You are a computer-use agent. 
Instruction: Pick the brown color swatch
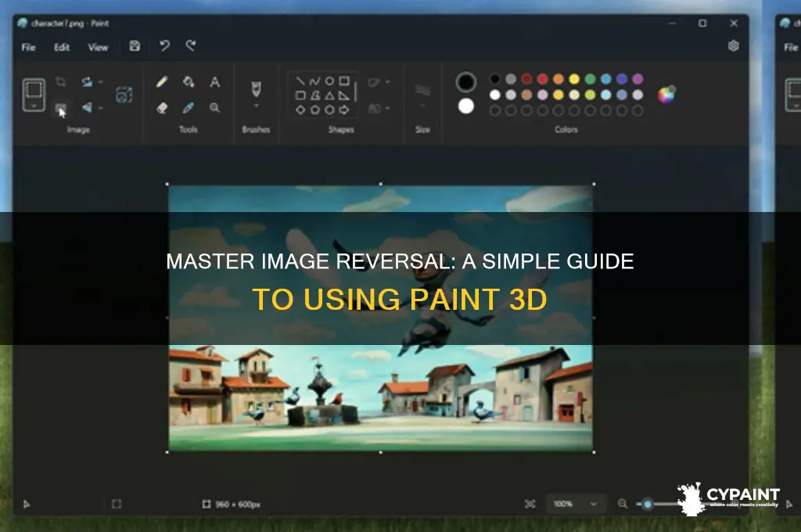[x=526, y=95]
